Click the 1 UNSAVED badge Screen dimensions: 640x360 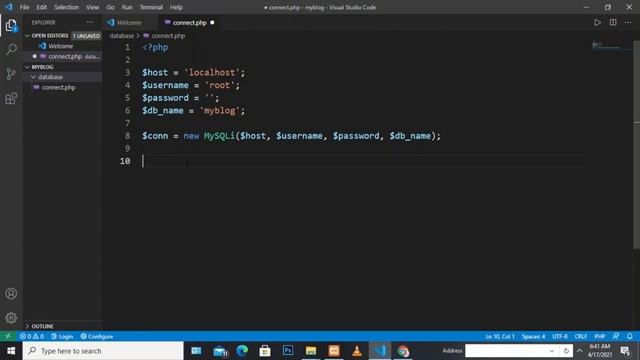pos(87,36)
